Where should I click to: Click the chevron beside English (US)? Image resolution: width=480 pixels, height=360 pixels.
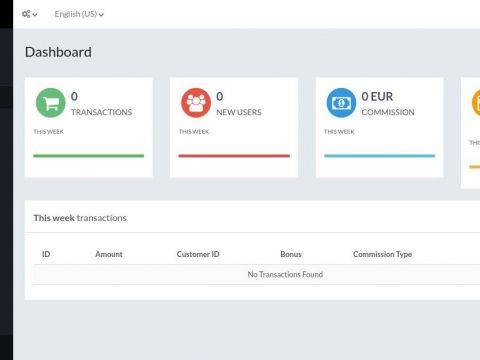tap(101, 15)
